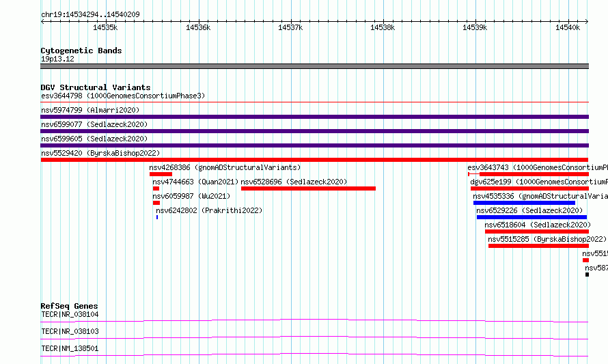Open the TECR|NR_038103 gene label
Image resolution: width=608 pixels, height=364 pixels.
coord(70,331)
